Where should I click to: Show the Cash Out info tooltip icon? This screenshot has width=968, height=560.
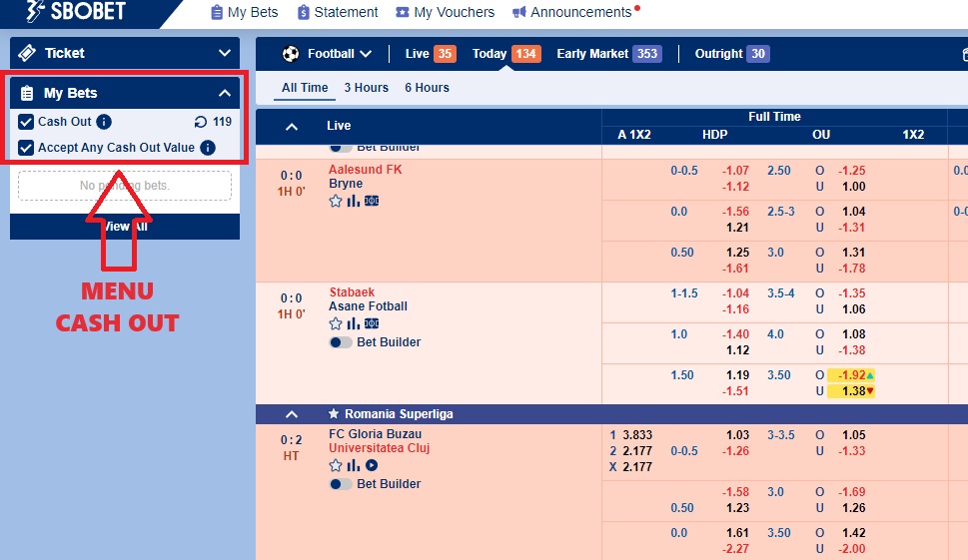(x=104, y=122)
